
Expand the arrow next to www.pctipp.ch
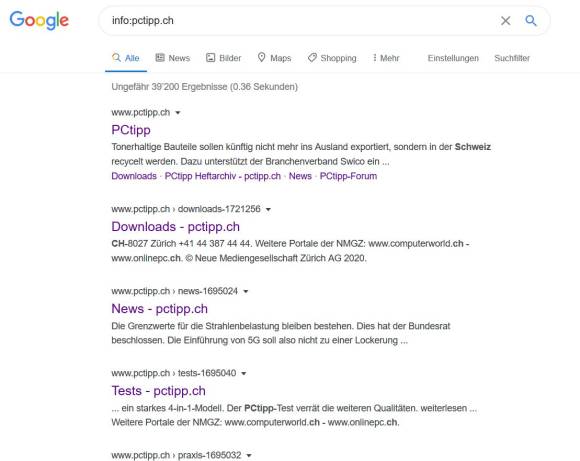pyautogui.click(x=178, y=112)
